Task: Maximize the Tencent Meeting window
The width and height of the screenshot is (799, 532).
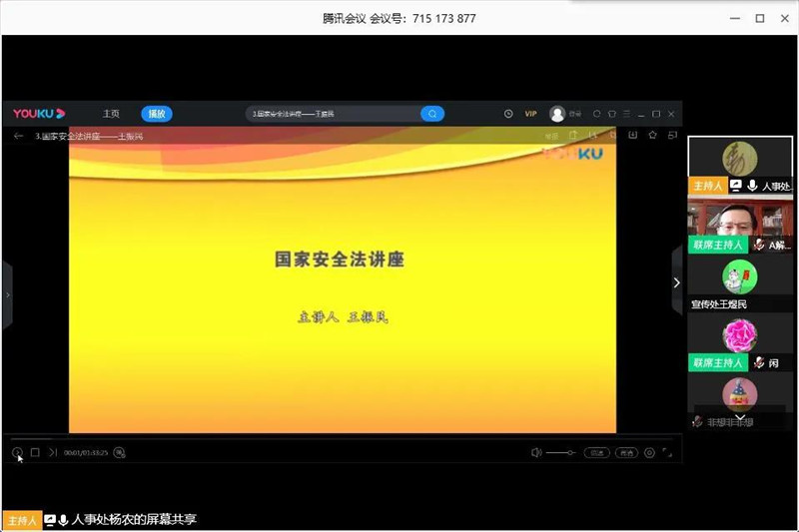Action: [x=760, y=18]
